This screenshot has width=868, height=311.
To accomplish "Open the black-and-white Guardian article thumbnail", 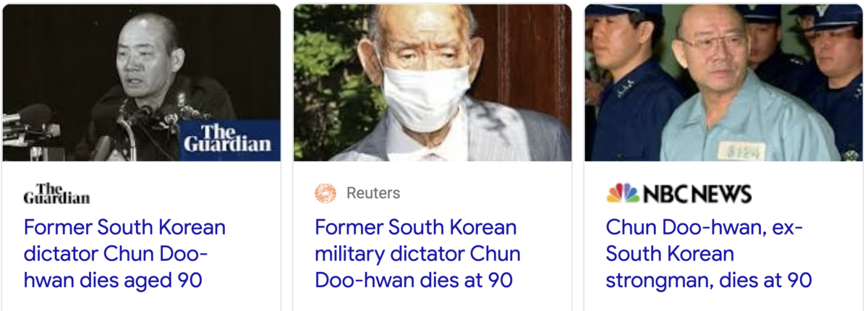I will tap(142, 82).
